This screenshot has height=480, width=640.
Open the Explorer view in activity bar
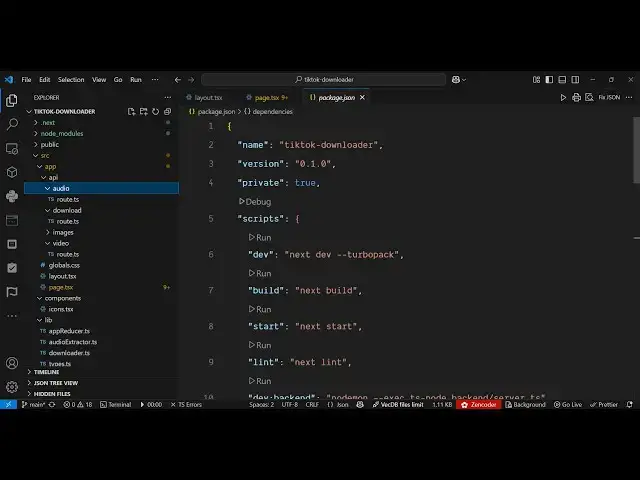coord(12,100)
